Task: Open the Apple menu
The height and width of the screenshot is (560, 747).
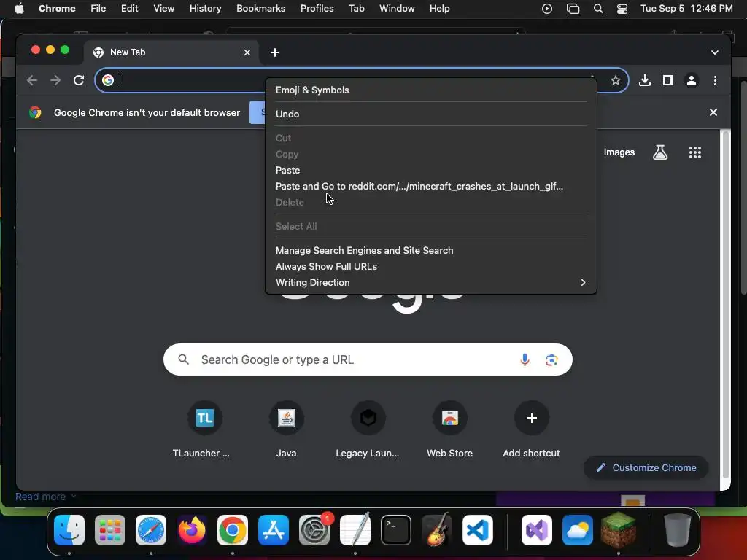Action: 19,9
